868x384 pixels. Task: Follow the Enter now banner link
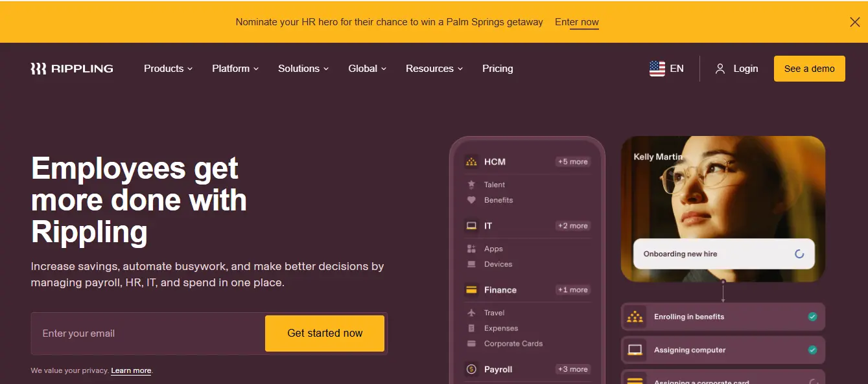pos(577,22)
